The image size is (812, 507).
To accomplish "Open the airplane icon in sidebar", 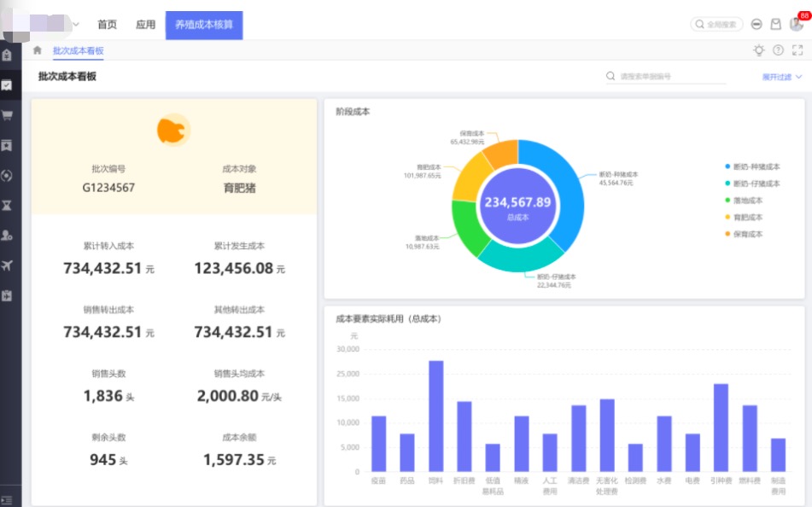I will (7, 265).
